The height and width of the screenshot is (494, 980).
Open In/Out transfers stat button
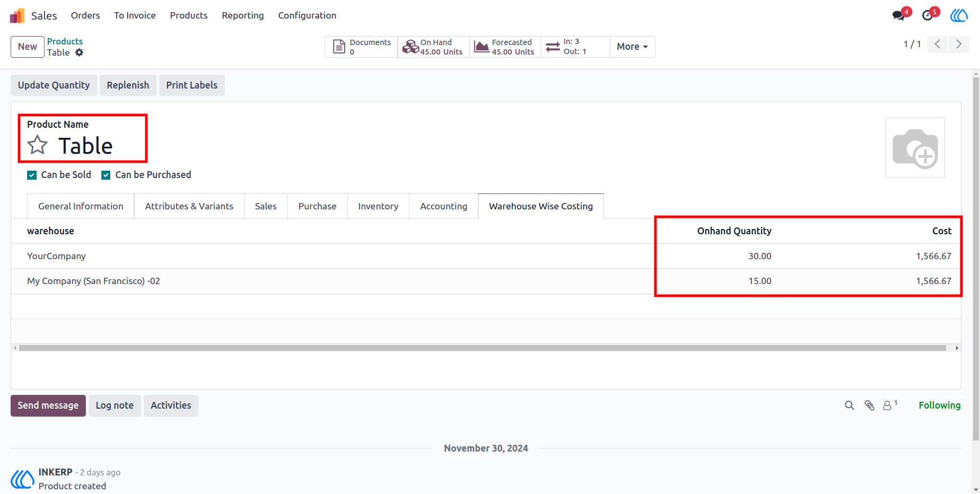click(575, 47)
